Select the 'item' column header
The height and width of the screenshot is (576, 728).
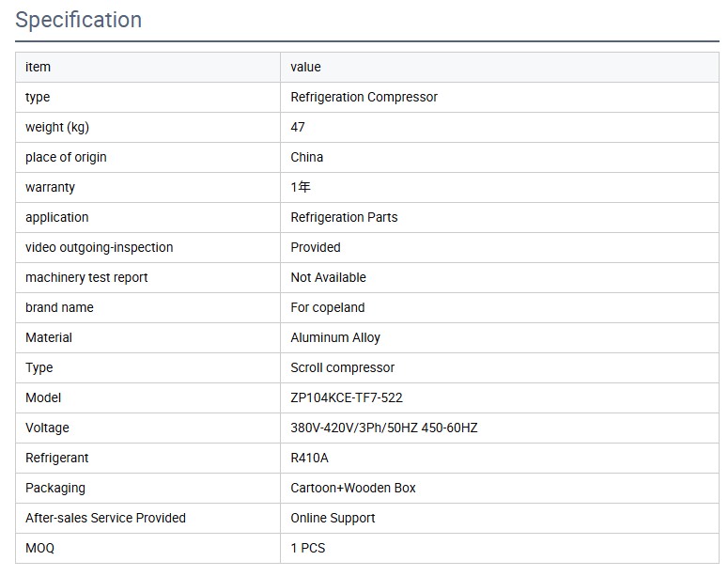(39, 67)
